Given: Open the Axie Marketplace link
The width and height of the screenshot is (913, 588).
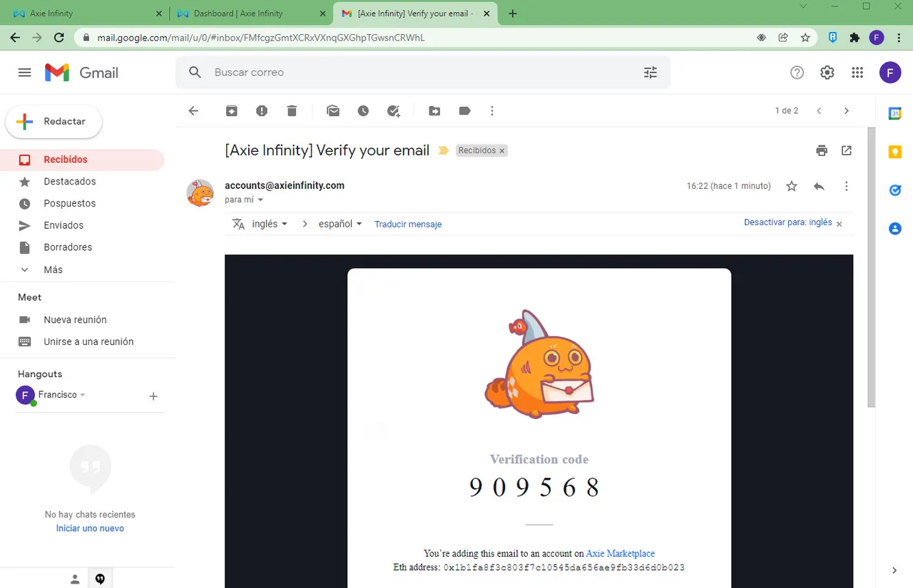Looking at the screenshot, I should tap(621, 553).
